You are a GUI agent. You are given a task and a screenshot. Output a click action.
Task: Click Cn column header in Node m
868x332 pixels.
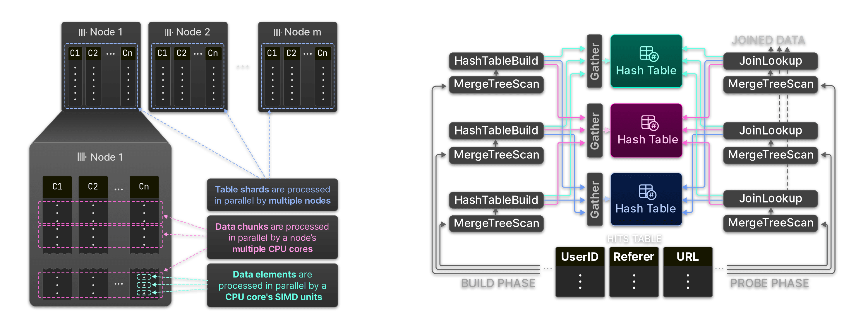coord(323,53)
